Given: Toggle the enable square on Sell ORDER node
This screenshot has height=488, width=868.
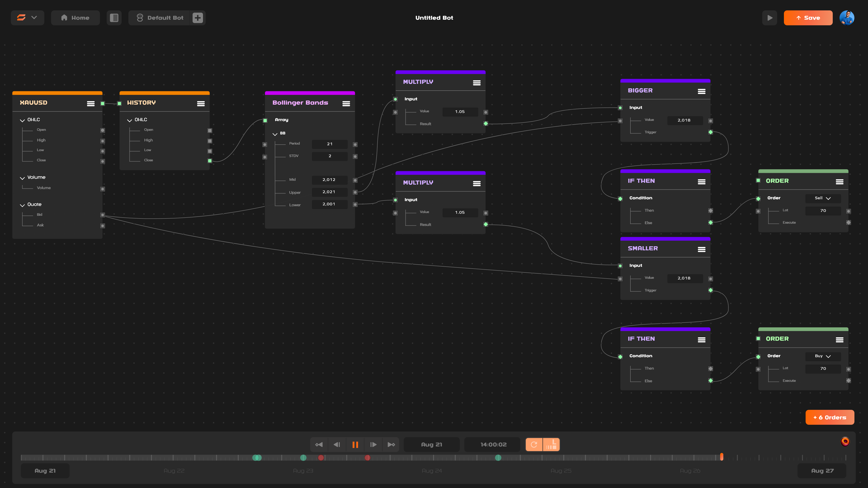Looking at the screenshot, I should pyautogui.click(x=758, y=181).
